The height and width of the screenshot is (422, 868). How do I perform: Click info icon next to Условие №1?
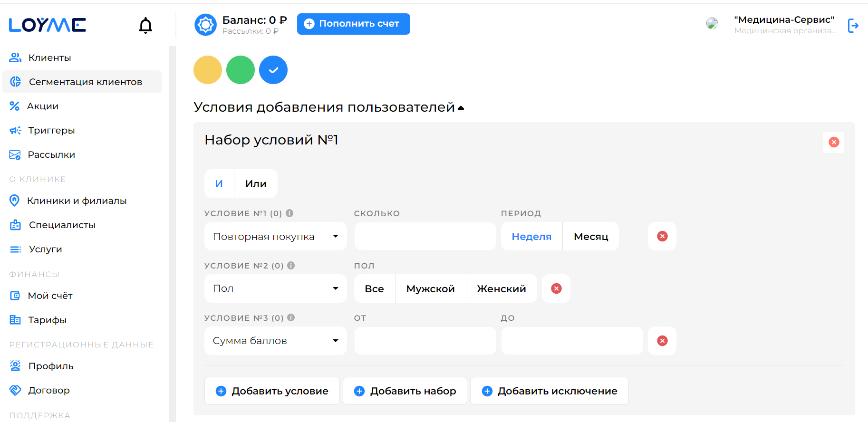point(289,213)
